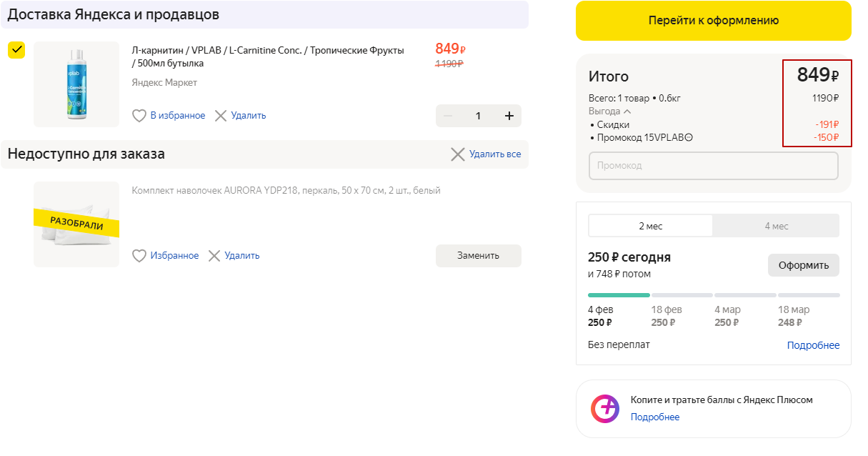
Task: Switch to the '4 мес' installment tab
Action: [x=776, y=226]
